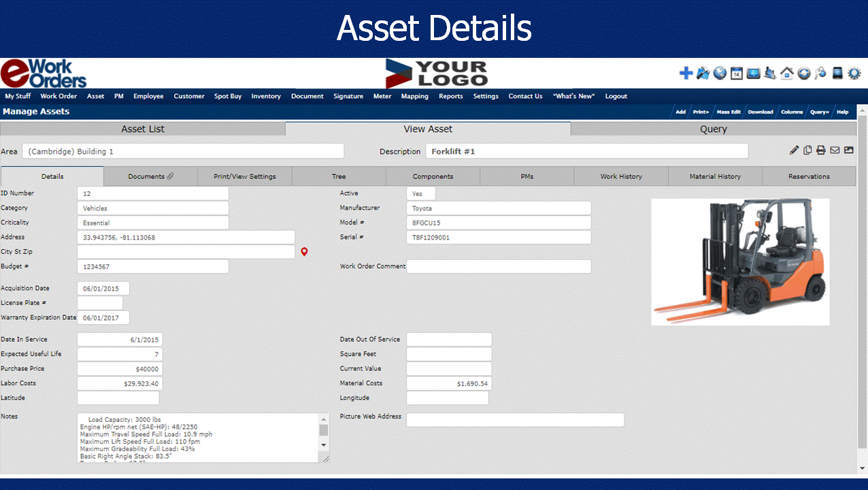Click the mobile phone device icon
This screenshot has width=868, height=490.
837,73
